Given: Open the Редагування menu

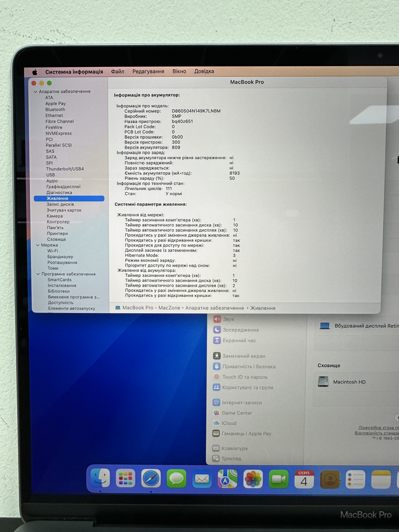Looking at the screenshot, I should coord(148,71).
